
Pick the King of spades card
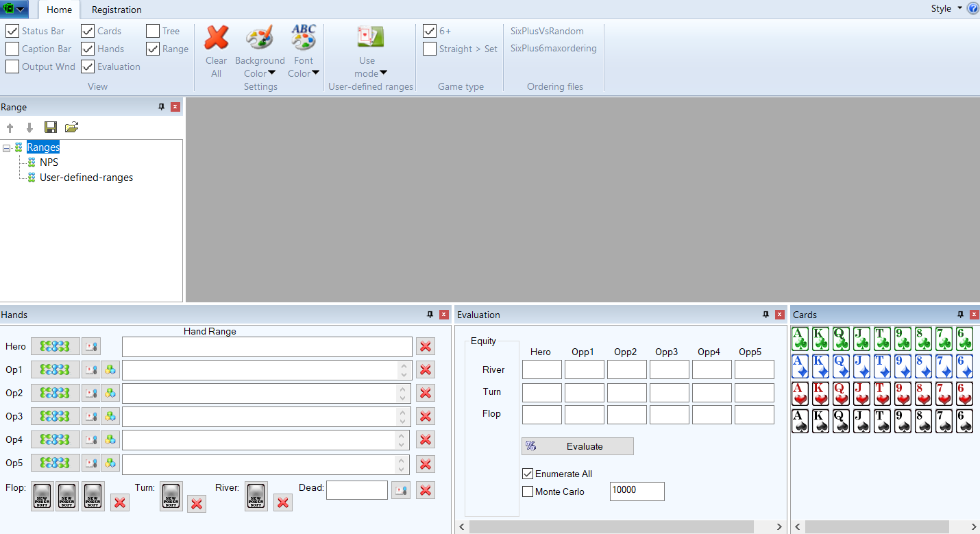pyautogui.click(x=821, y=421)
